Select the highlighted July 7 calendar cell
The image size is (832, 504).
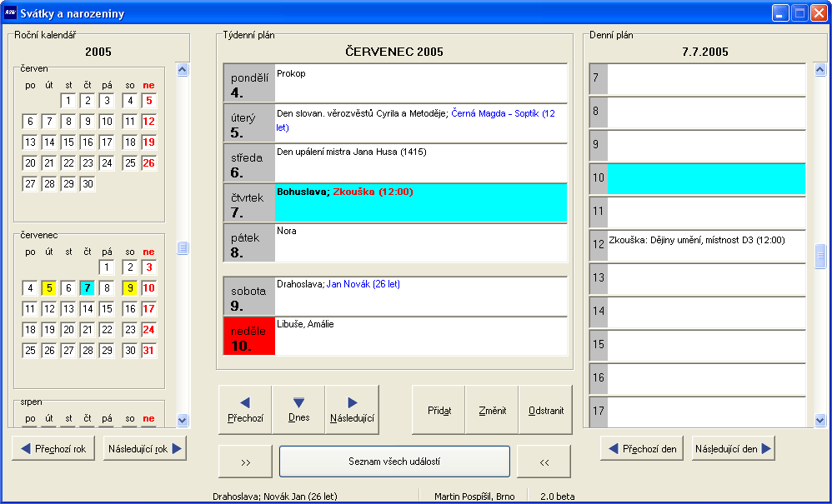pyautogui.click(x=88, y=288)
